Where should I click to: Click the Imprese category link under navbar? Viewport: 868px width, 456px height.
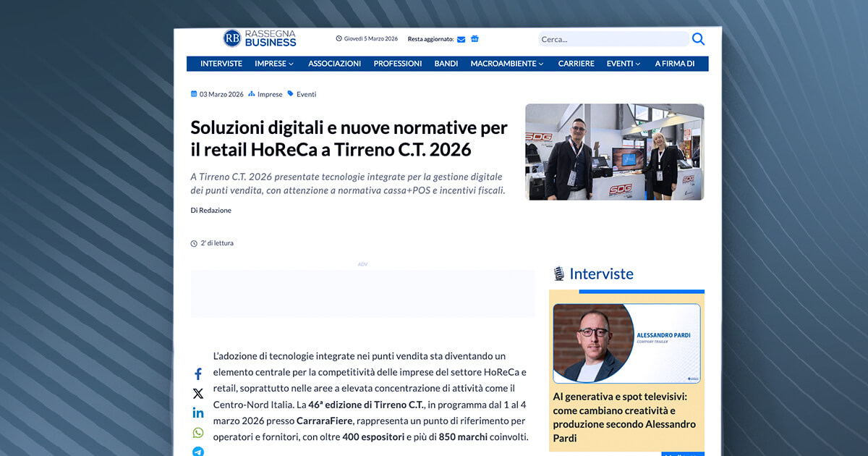270,94
